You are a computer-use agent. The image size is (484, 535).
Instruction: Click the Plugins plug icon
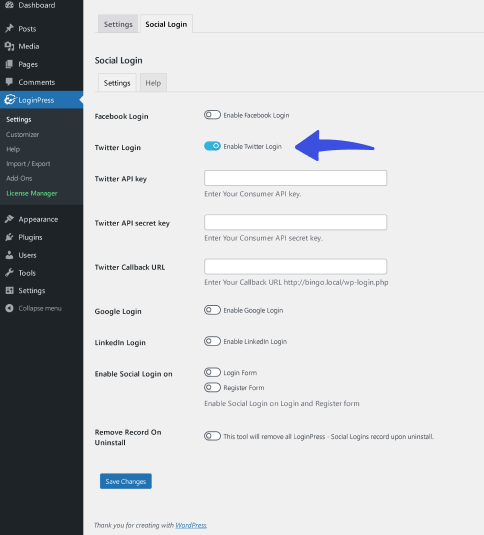point(9,237)
